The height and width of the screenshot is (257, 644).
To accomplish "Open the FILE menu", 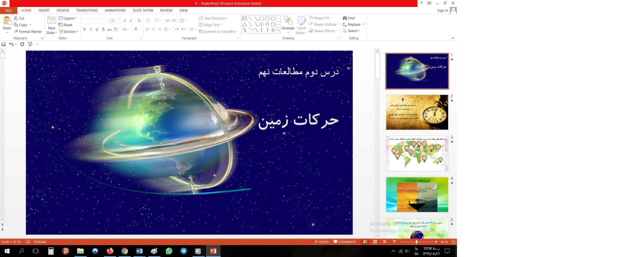I will tap(8, 10).
